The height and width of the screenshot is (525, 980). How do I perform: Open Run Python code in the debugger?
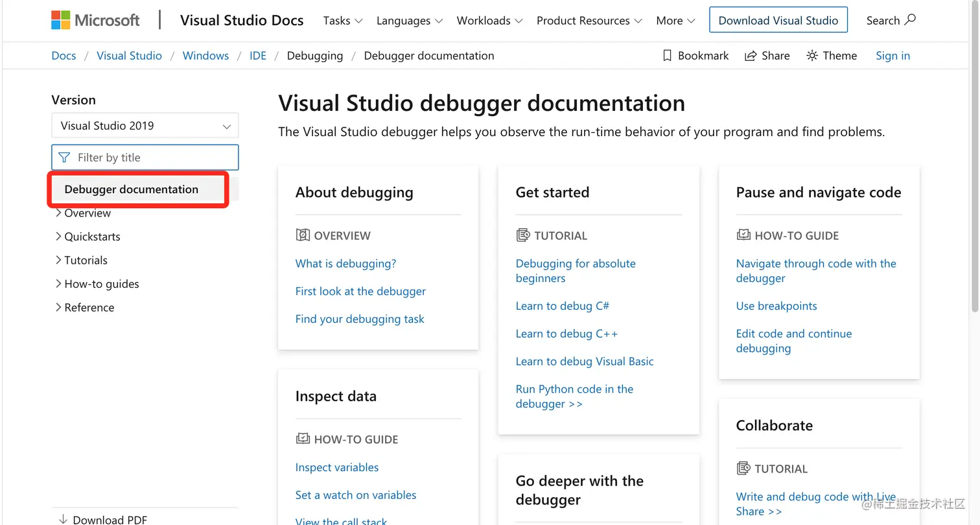[574, 396]
